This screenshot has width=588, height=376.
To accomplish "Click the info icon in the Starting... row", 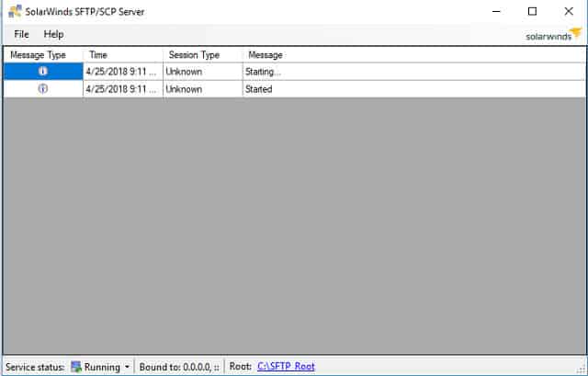I will 43,71.
